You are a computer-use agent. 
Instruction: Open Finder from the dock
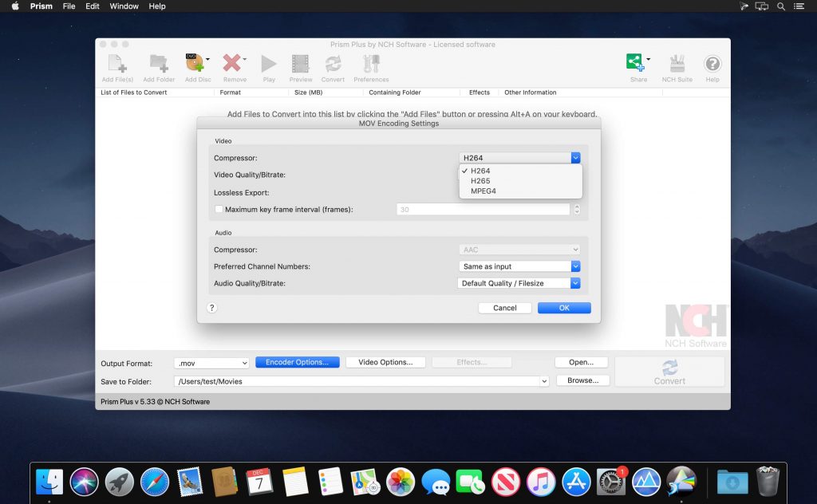click(49, 482)
